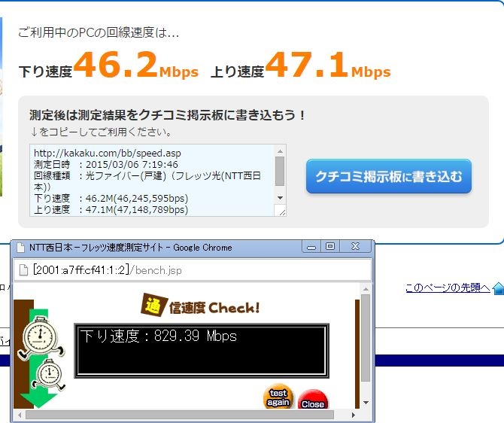Click the popup vertical scrollbar thumb
This screenshot has height=423, width=504.
click(x=366, y=338)
